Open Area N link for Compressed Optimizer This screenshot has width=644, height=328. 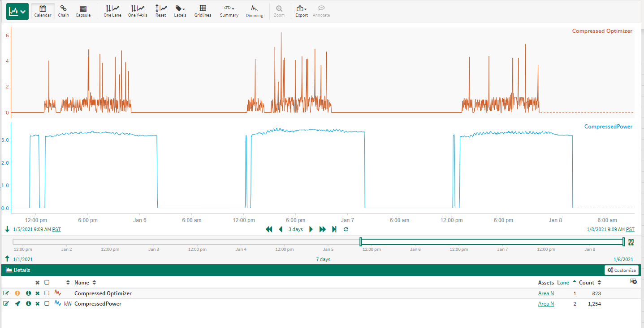[546, 293]
